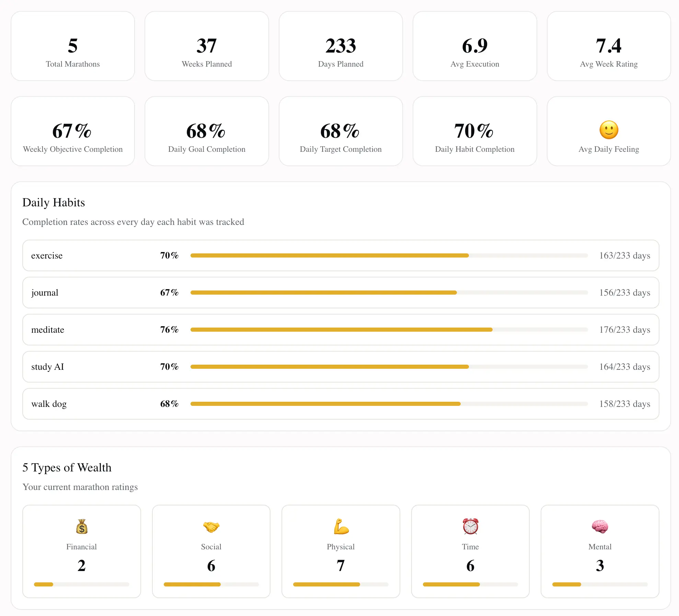Select the Avg Daily Feeling label

pyautogui.click(x=609, y=149)
